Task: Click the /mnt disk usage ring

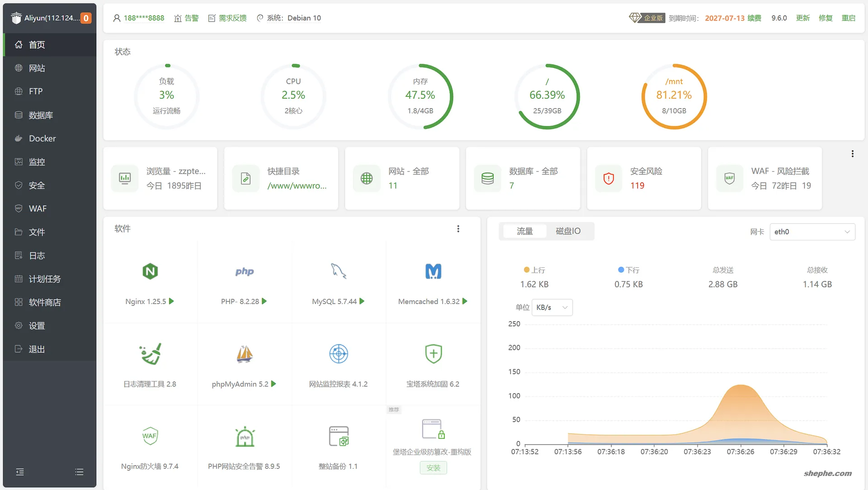Action: click(674, 96)
